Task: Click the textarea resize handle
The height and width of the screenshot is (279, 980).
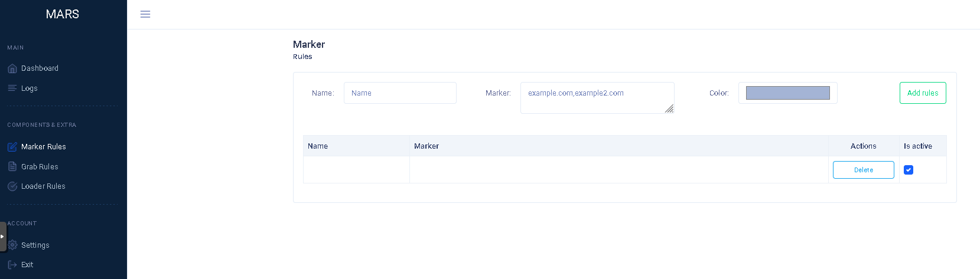Action: click(x=669, y=109)
